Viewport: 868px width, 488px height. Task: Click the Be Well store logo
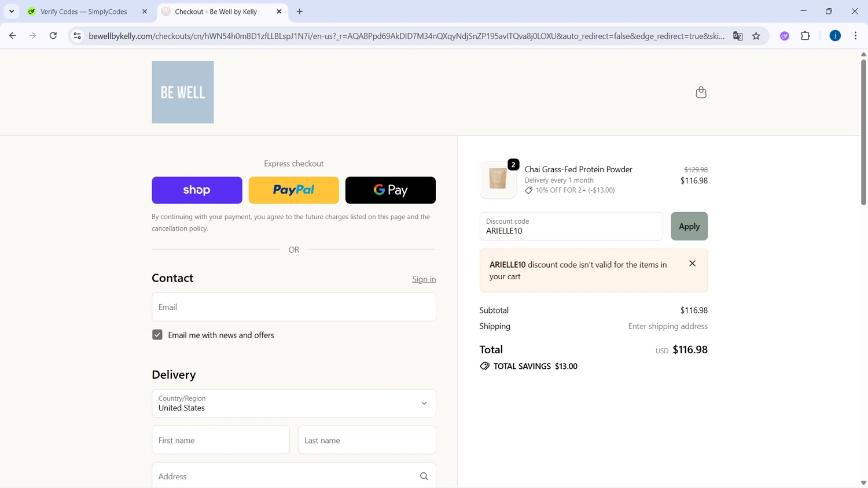(x=183, y=92)
